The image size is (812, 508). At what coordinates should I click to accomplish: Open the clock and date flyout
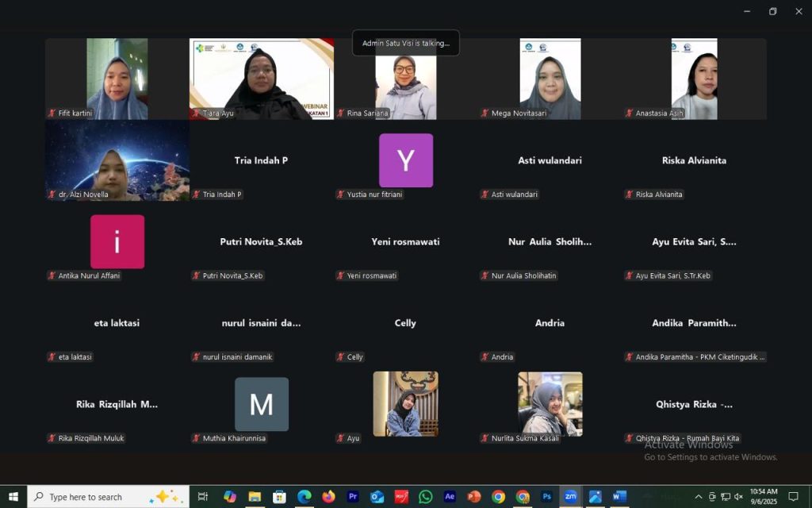pyautogui.click(x=764, y=497)
